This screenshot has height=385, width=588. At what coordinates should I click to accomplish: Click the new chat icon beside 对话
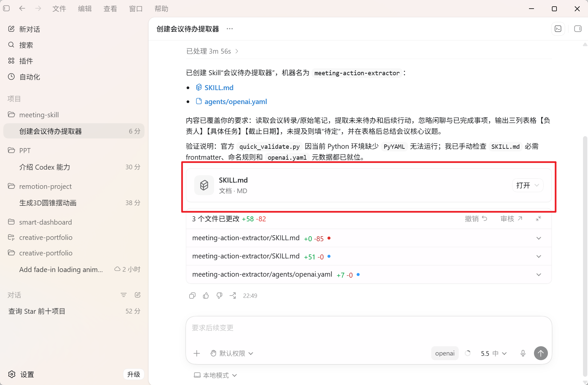[x=138, y=295]
